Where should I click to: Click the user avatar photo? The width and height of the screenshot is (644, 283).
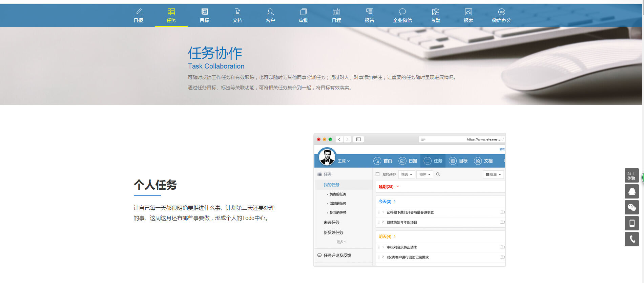[327, 157]
